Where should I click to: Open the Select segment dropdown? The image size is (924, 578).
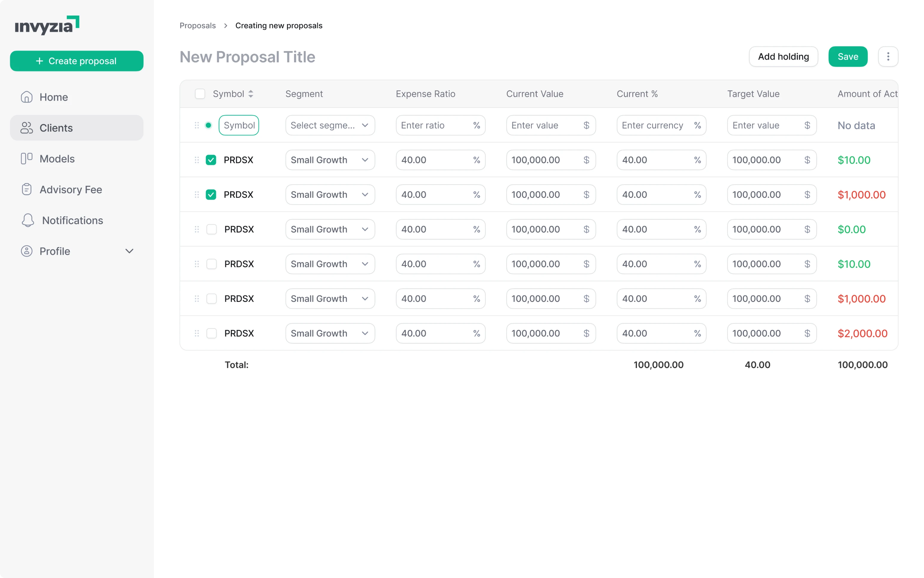pyautogui.click(x=329, y=125)
